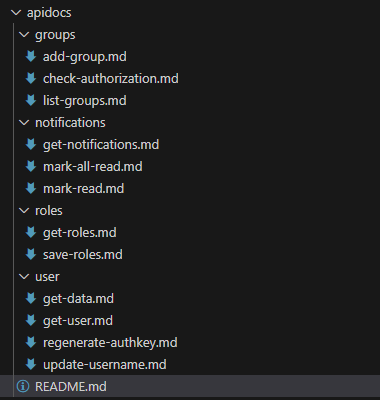380x400 pixels.
Task: Click the markdown icon beside add-group.md
Action: (31, 56)
